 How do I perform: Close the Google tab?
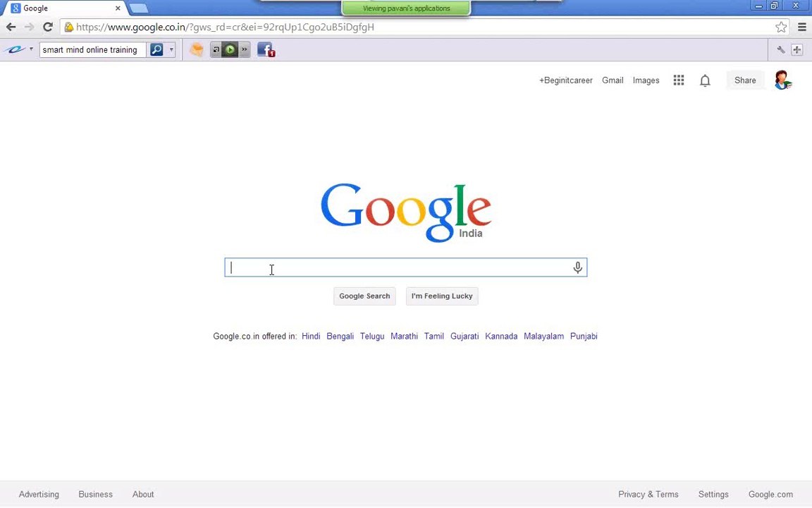tap(118, 8)
